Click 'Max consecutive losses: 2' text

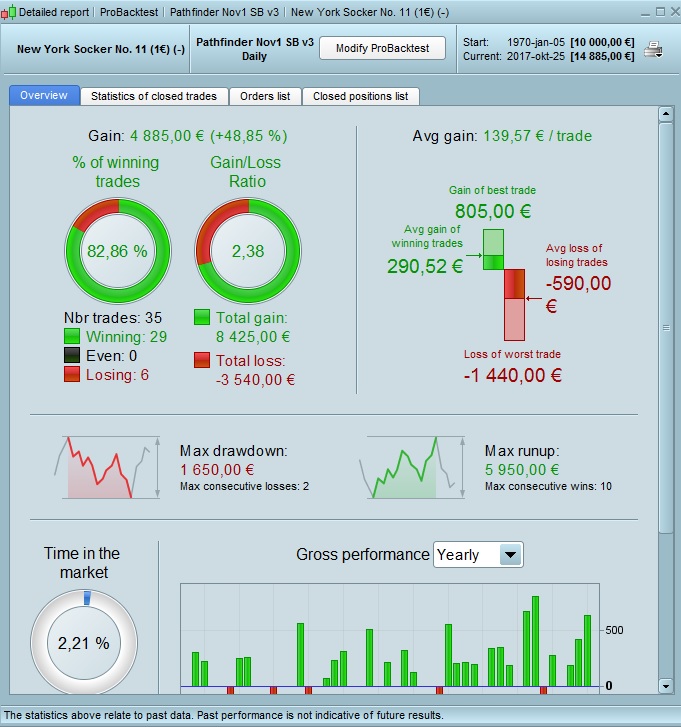point(244,486)
